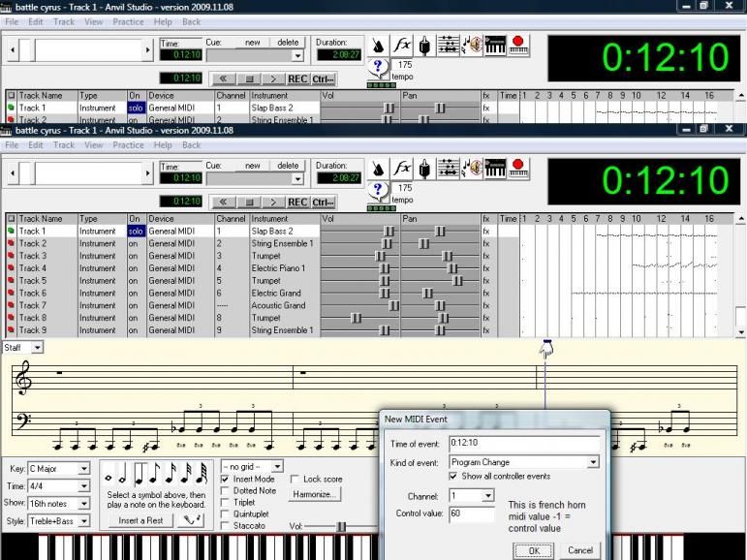Screen dimensions: 747x560
Task: Click the tie/slur symbol button beside Insert a Rest
Action: 192,520
